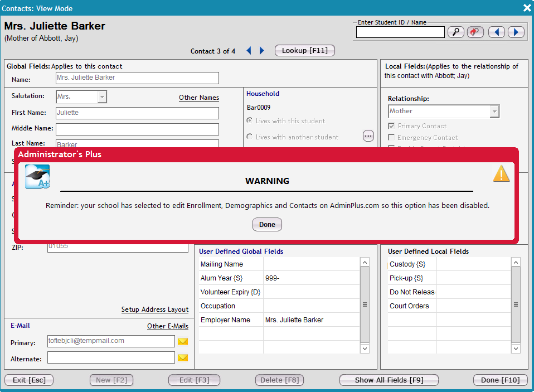Click the Done [F10] button
The height and width of the screenshot is (392, 534).
501,380
